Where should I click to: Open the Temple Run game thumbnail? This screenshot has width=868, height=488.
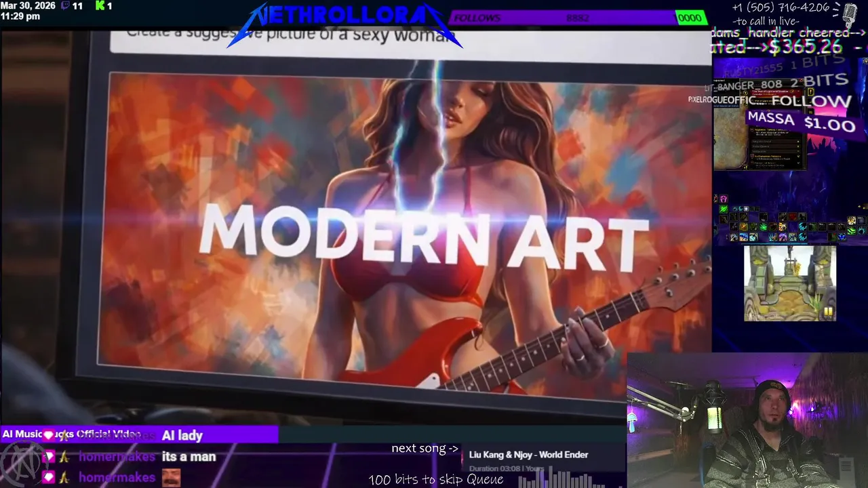(790, 283)
